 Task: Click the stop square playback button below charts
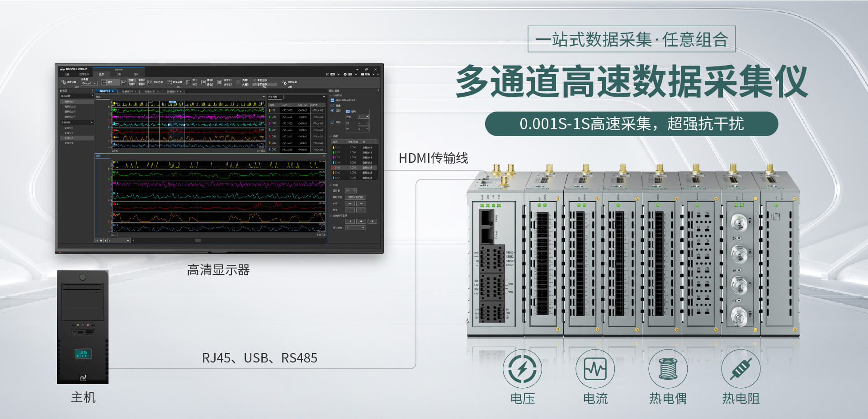click(x=101, y=240)
